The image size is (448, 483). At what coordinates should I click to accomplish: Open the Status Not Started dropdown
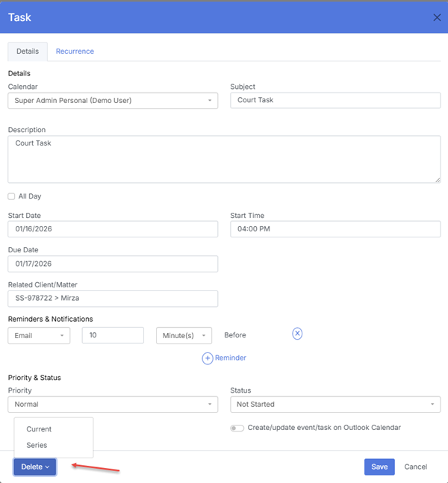[x=335, y=404]
